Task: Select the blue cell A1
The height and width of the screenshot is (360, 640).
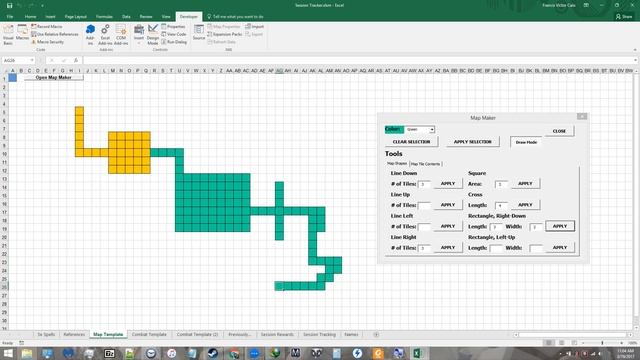Action: tap(13, 78)
